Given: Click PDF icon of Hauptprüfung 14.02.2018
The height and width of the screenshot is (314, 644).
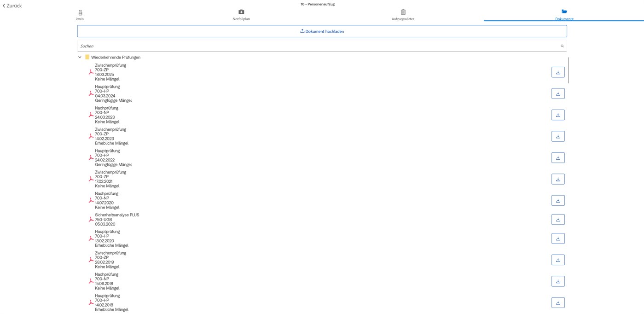Looking at the screenshot, I should pyautogui.click(x=91, y=302).
